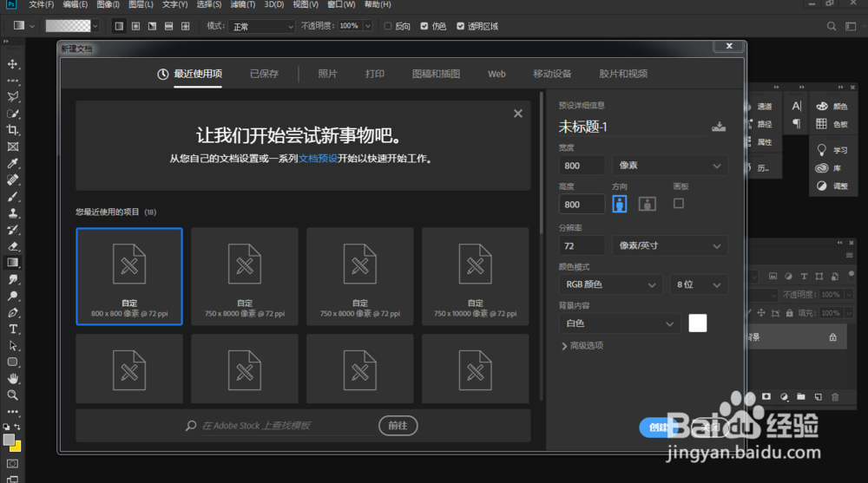
Task: Click the white background color swatch
Action: click(698, 323)
